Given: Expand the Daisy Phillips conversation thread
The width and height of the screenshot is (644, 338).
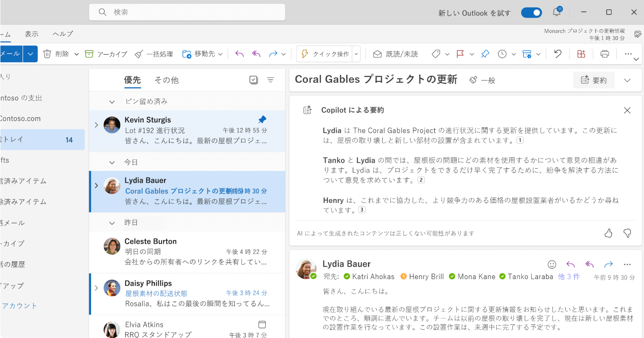Looking at the screenshot, I should [96, 288].
